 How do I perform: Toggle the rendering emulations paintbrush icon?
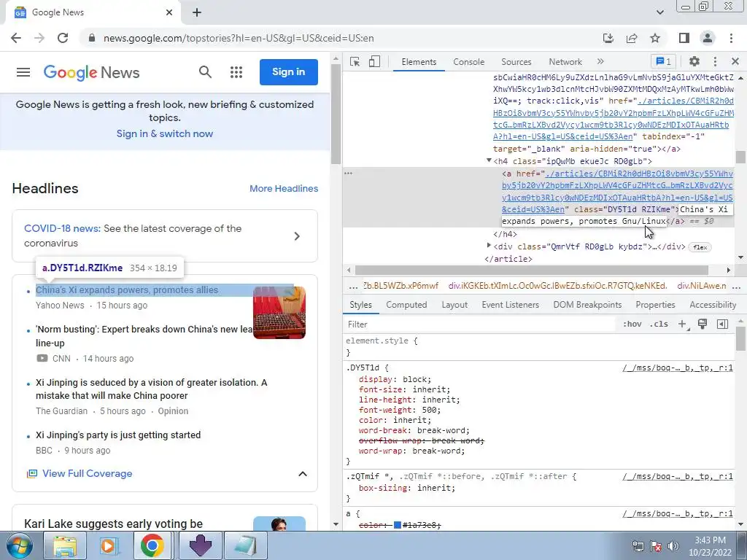pos(703,324)
